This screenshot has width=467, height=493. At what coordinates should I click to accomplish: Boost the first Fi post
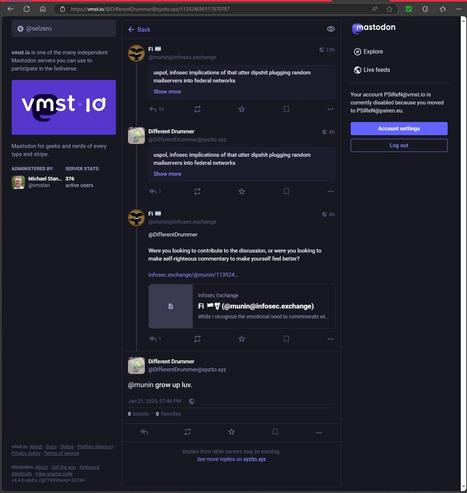pos(197,109)
